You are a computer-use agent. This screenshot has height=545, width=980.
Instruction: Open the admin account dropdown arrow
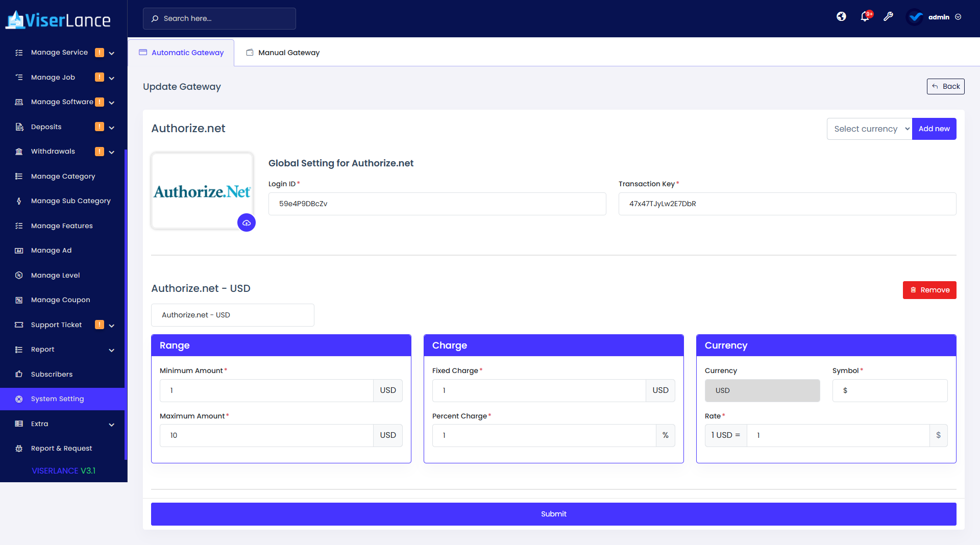tap(958, 17)
